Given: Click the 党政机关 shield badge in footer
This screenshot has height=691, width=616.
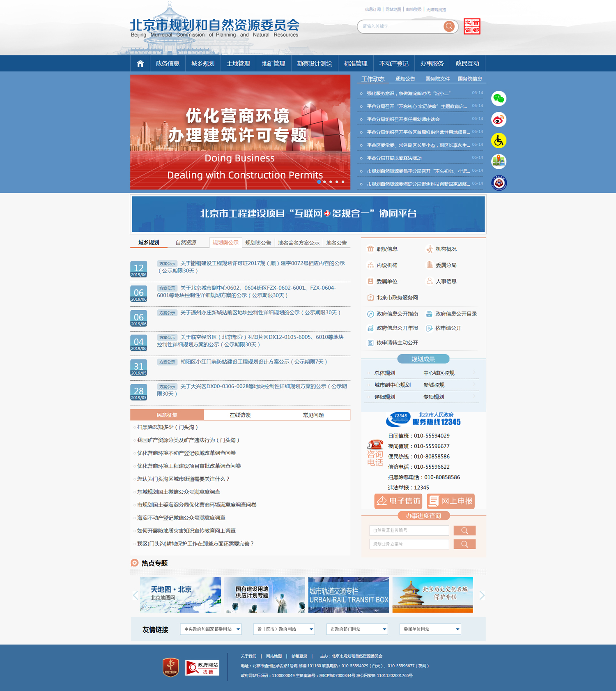Looking at the screenshot, I should (171, 667).
